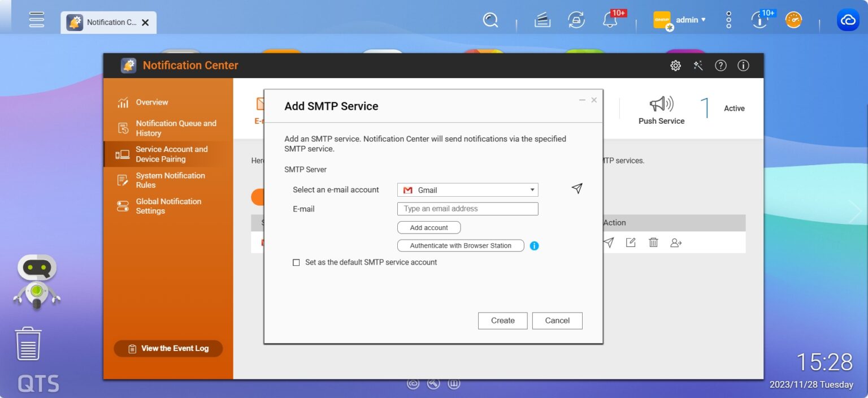The width and height of the screenshot is (868, 398).
Task: Open the notifications bell in top bar
Action: click(610, 20)
